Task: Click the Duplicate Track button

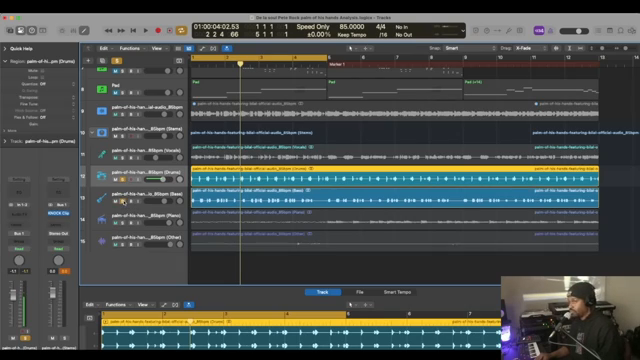Action: 102,61
